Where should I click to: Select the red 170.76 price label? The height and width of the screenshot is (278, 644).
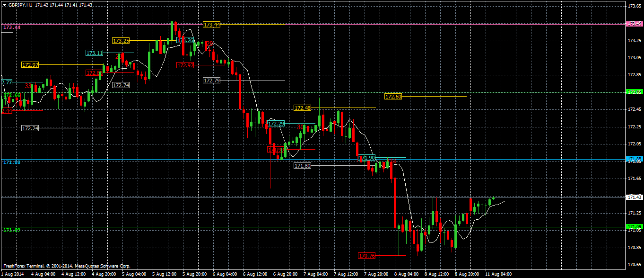367,256
